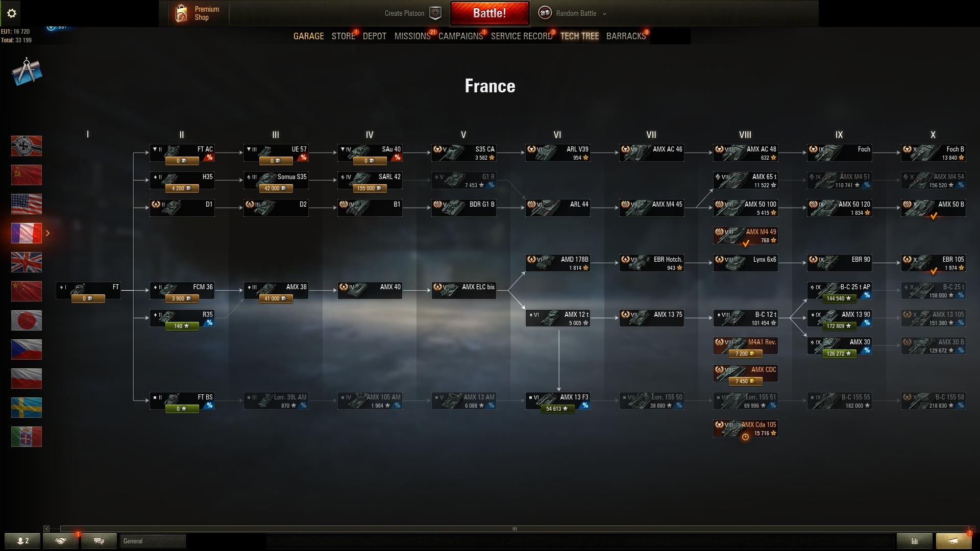The height and width of the screenshot is (551, 980).
Task: Select the Japan nation flag
Action: point(27,320)
